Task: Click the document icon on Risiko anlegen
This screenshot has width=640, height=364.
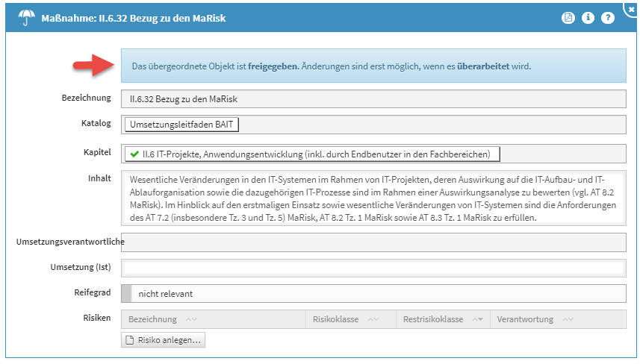Action: [129, 340]
